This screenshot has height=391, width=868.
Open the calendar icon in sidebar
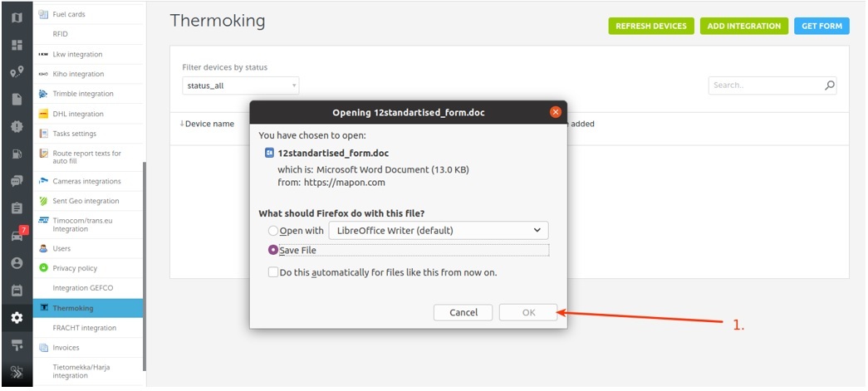click(x=17, y=290)
